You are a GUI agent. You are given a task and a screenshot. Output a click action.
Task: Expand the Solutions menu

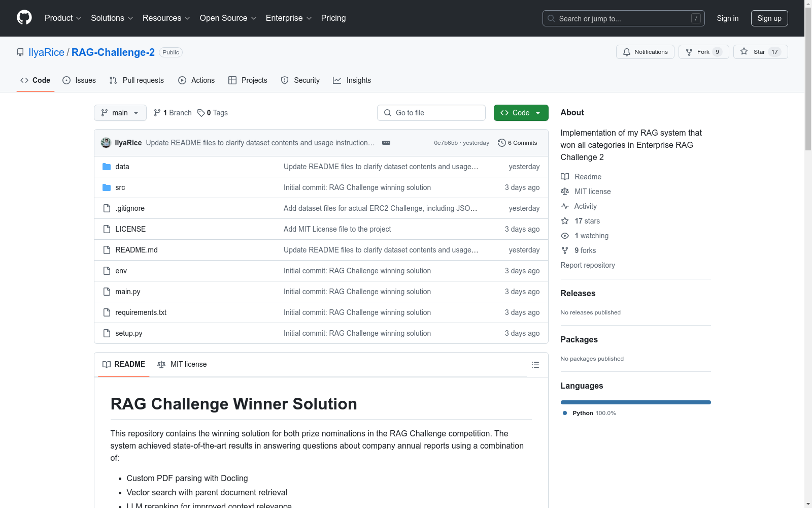pos(112,18)
